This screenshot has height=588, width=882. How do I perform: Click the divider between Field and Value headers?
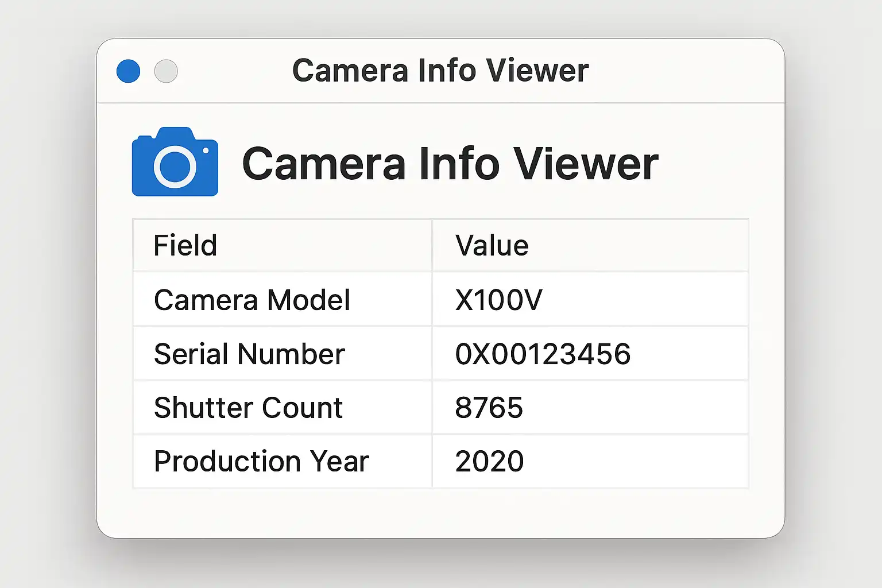point(432,246)
